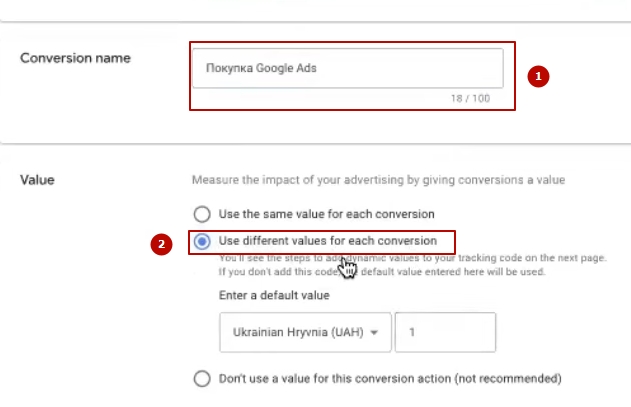The image size is (631, 407).
Task: Click the 'Enter a default value' label
Action: coord(274,296)
